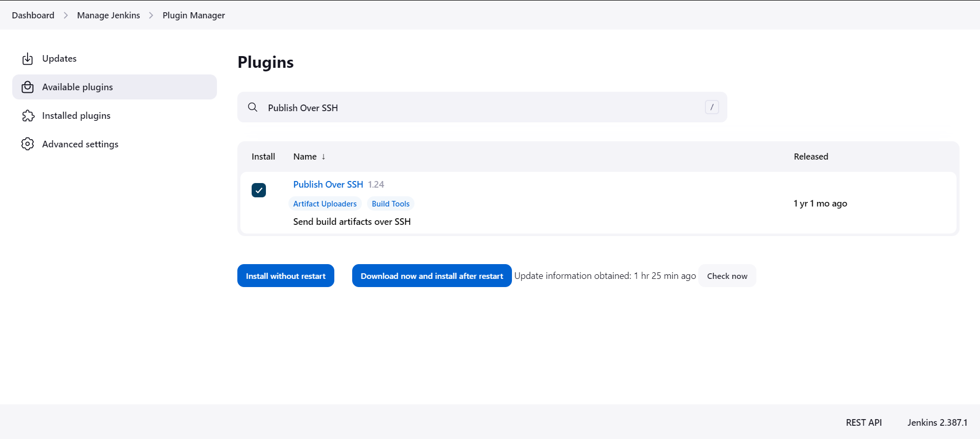Click Plugin Manager breadcrumb

point(194,15)
